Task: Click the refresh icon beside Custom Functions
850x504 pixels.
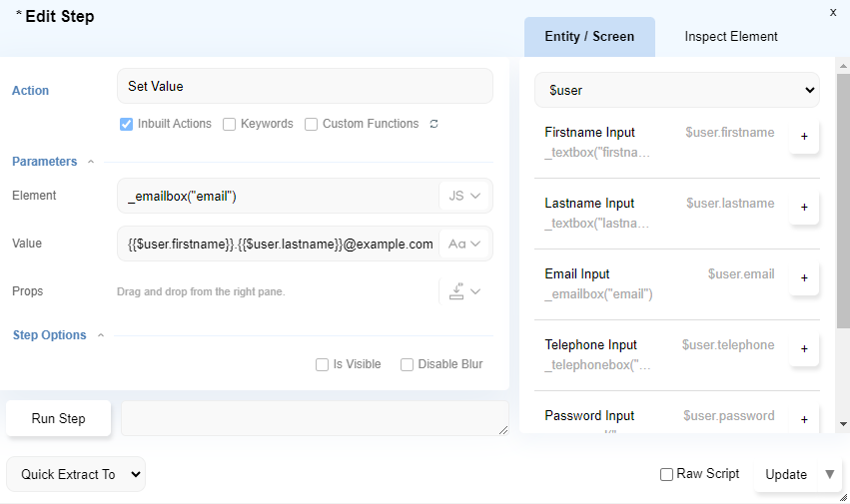Action: (433, 125)
